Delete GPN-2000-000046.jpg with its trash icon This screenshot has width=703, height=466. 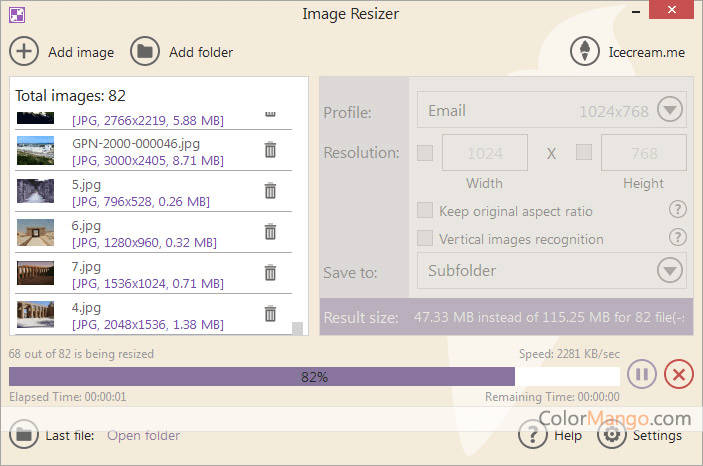tap(270, 149)
